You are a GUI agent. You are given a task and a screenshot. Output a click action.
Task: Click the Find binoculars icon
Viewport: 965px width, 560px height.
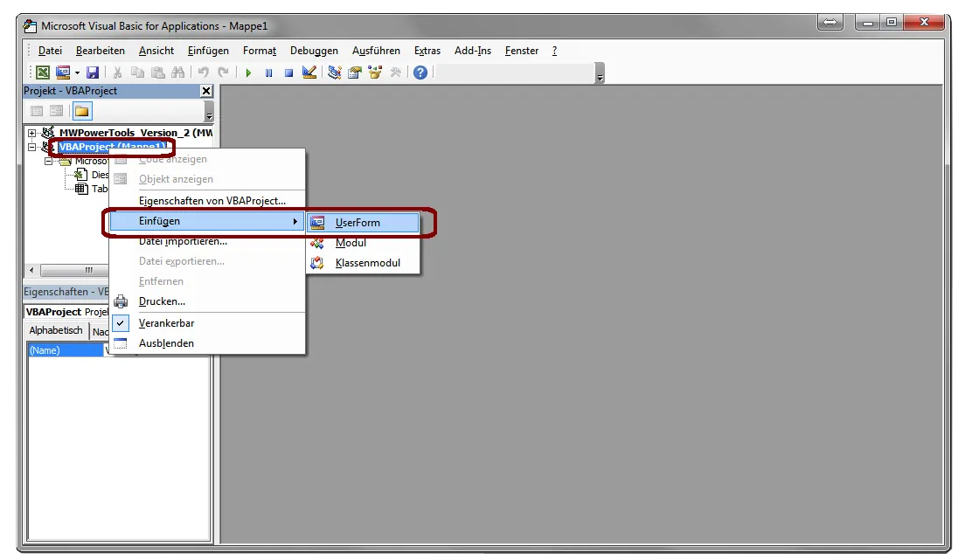(x=178, y=73)
